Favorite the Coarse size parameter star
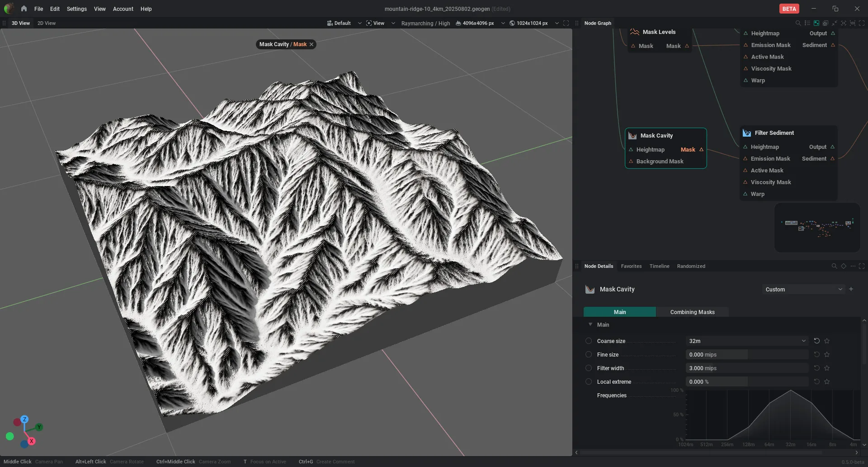This screenshot has height=467, width=868. pyautogui.click(x=827, y=341)
